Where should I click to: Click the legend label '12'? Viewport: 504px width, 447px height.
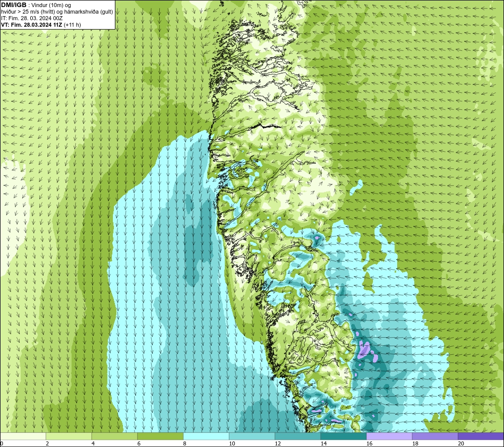click(278, 444)
